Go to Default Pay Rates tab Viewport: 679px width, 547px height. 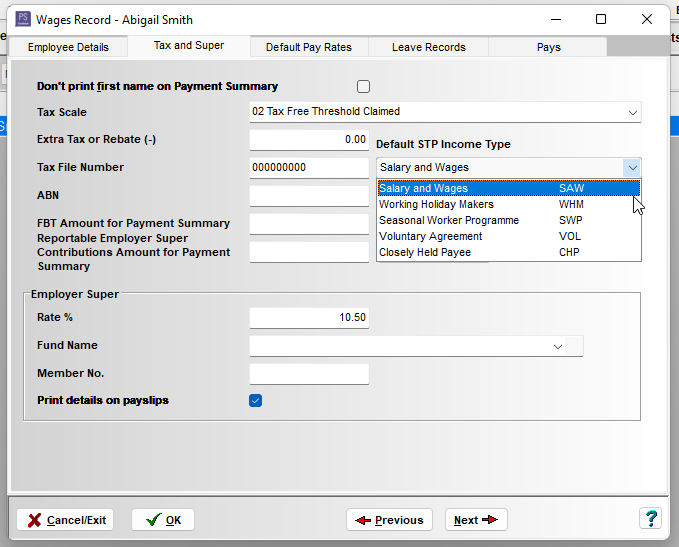point(308,47)
